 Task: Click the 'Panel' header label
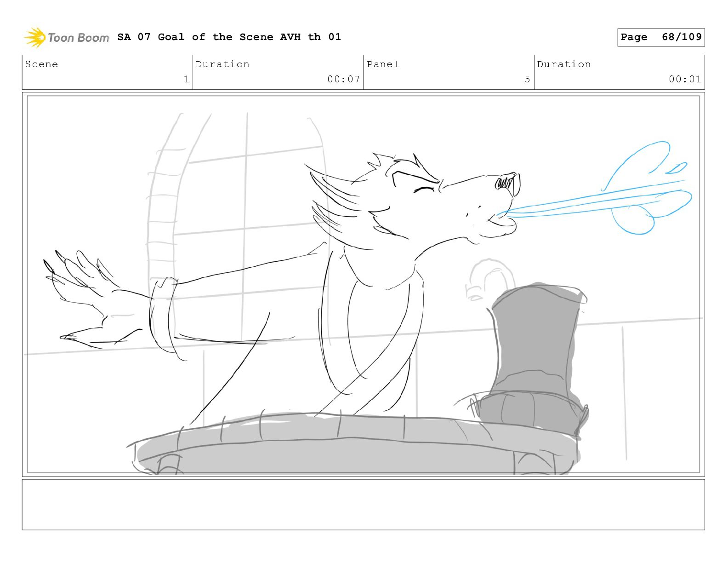coord(383,64)
